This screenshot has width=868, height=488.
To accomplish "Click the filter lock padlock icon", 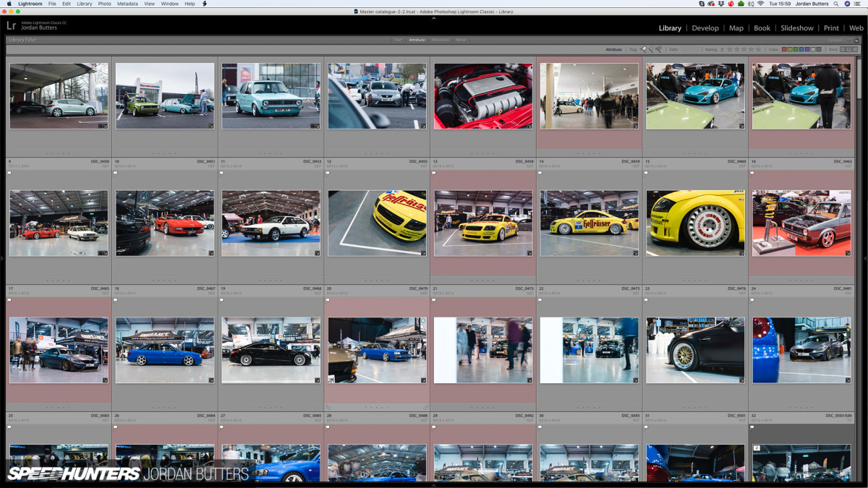I will 857,40.
